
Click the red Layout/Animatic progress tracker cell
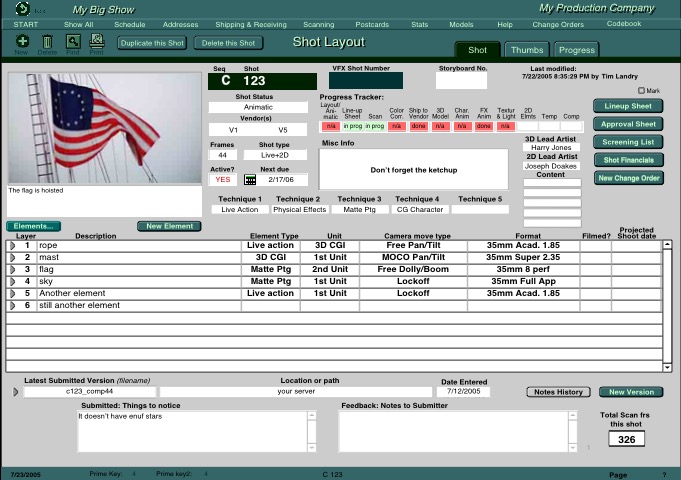coord(330,126)
